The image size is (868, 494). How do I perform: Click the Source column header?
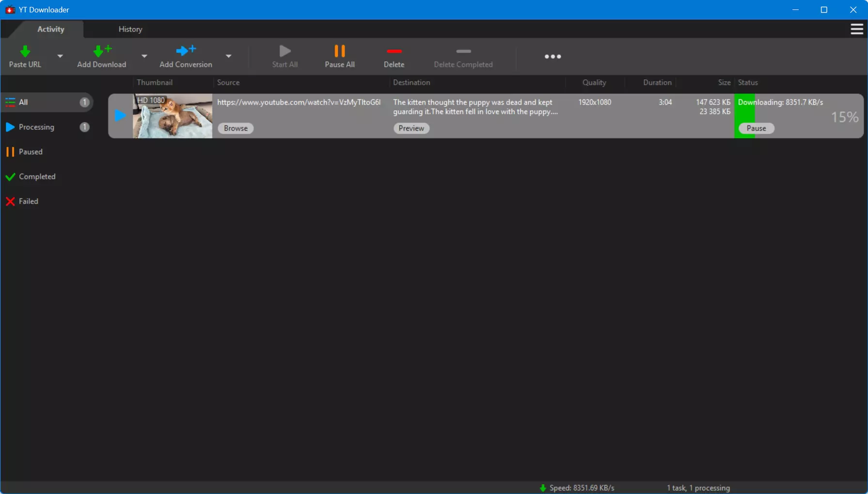click(x=228, y=82)
